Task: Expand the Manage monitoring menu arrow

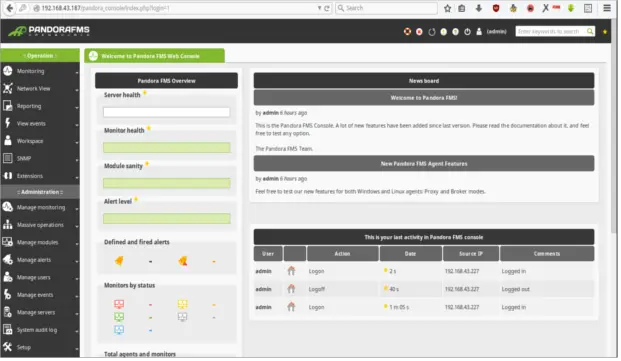Action: 76,209
